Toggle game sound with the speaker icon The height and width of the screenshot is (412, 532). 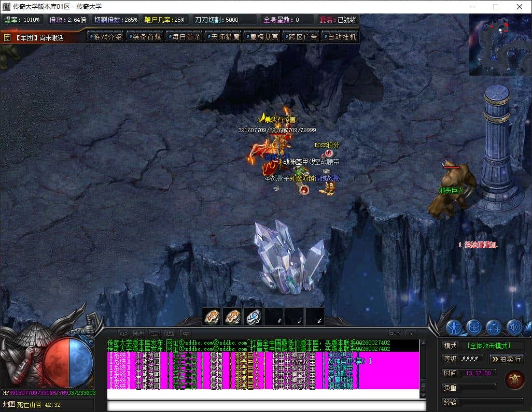(x=514, y=327)
